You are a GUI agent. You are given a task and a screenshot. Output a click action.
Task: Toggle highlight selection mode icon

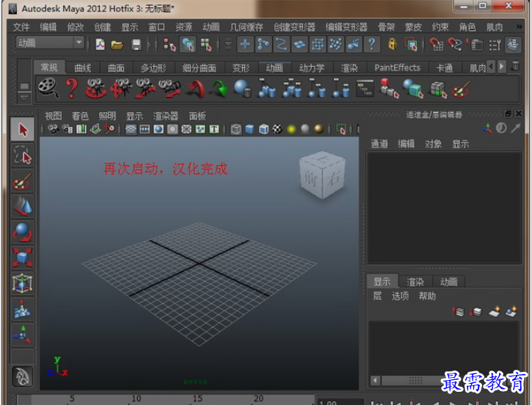[411, 45]
